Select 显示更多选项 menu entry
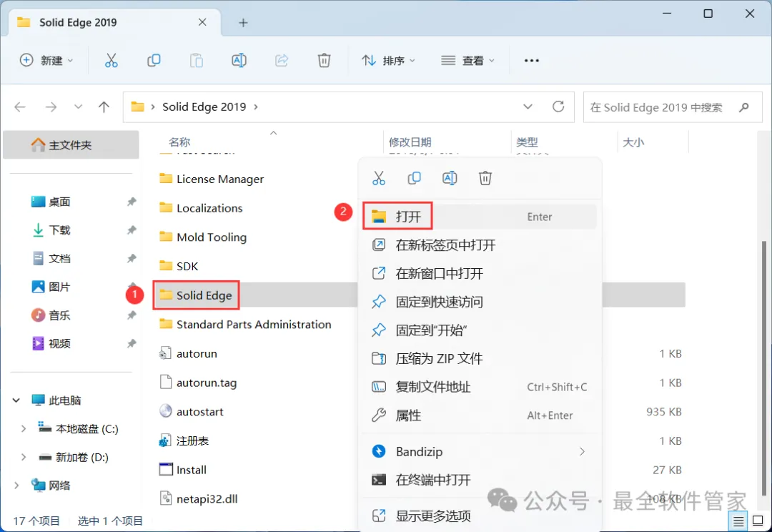Image resolution: width=772 pixels, height=532 pixels. [480, 516]
